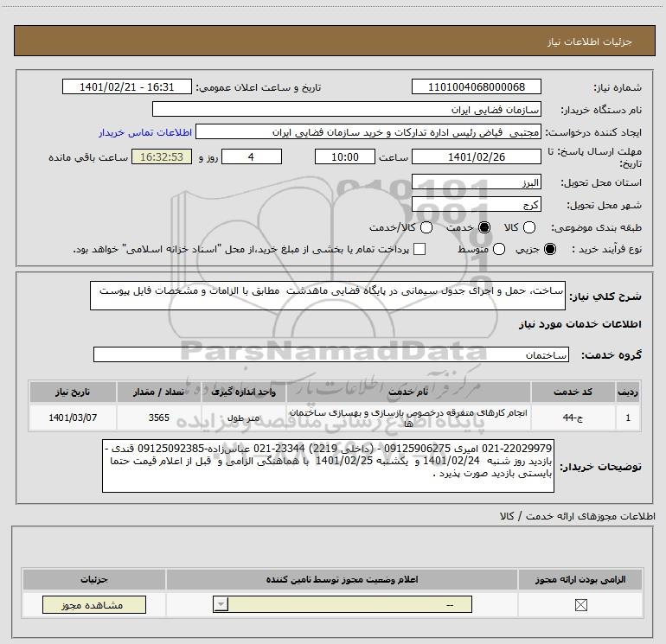Select the متوسط purchase type radio
The width and height of the screenshot is (666, 644).
[499, 249]
